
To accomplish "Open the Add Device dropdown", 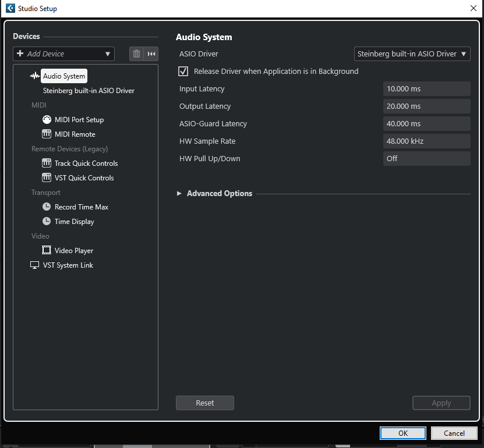I will point(64,54).
